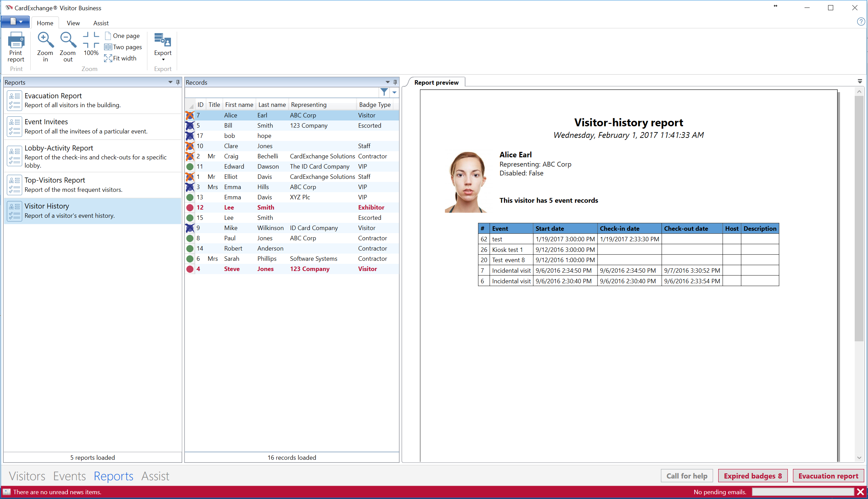This screenshot has width=868, height=499.
Task: Fit the report to width
Action: [120, 58]
